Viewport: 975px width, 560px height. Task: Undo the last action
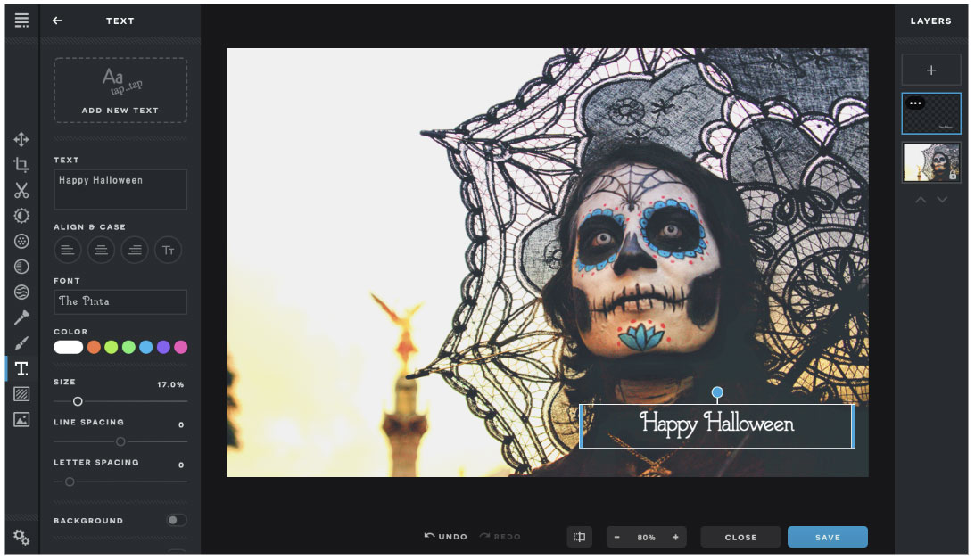tap(446, 537)
